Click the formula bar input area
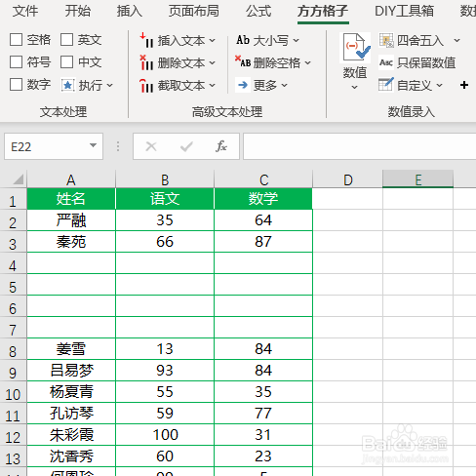476x476 pixels. click(360, 146)
